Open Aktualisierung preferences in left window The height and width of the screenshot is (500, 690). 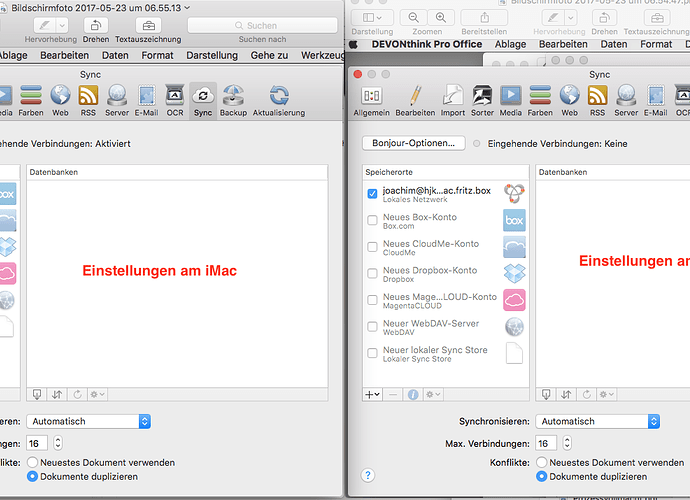coord(279,101)
